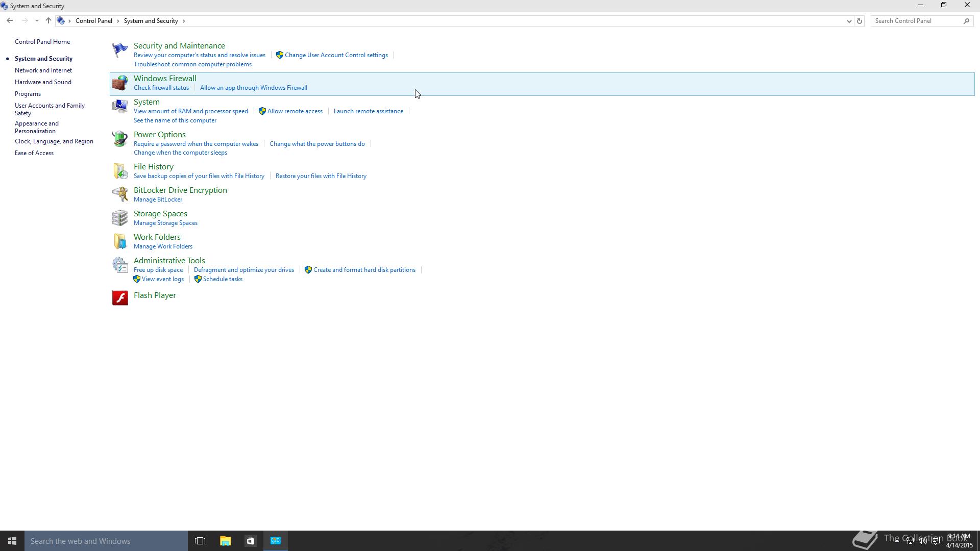
Task: Click the red Flash Player icon
Action: pyautogui.click(x=120, y=298)
